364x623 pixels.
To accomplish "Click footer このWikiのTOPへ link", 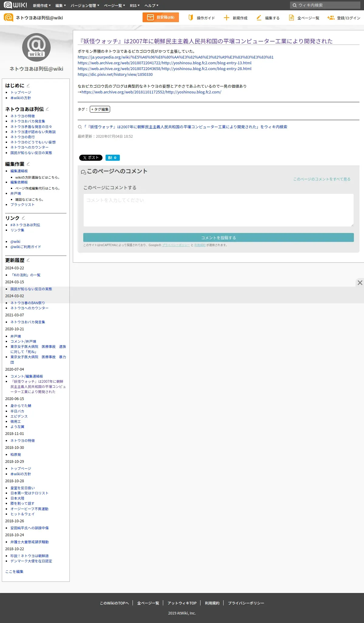I will 114,603.
